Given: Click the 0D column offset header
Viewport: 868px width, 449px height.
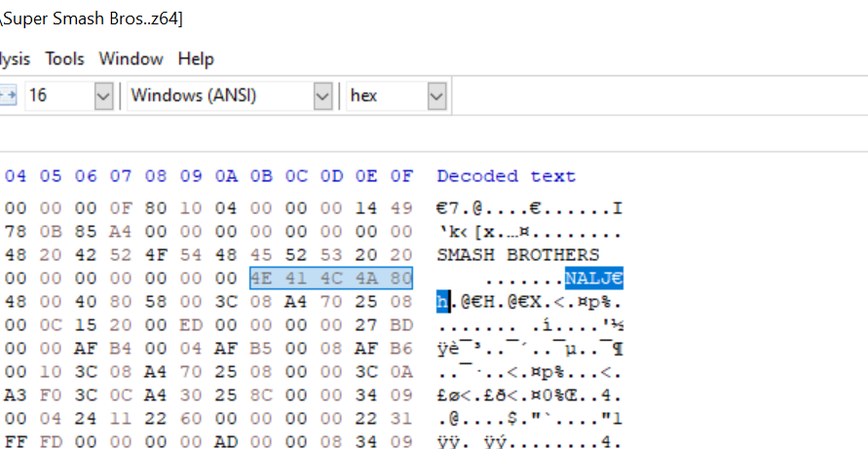Looking at the screenshot, I should click(331, 176).
